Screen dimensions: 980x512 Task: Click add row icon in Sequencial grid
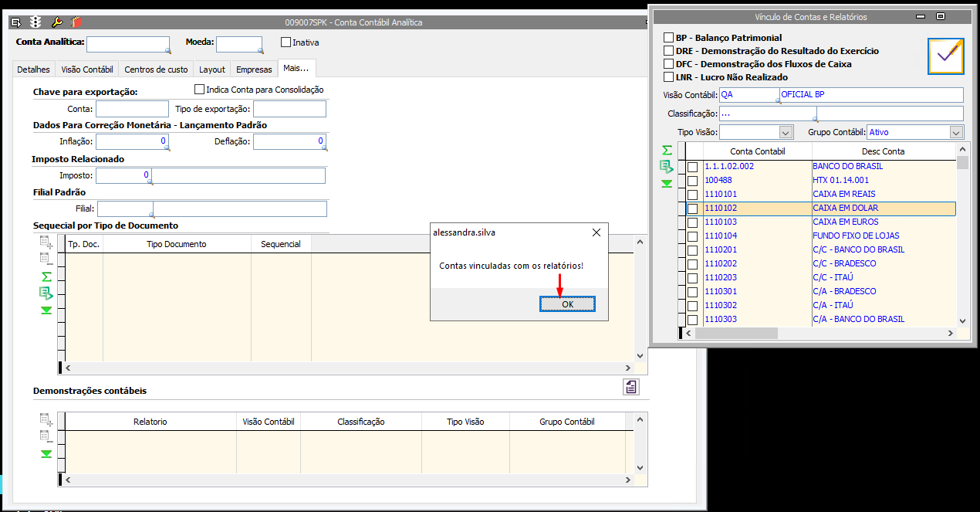coord(46,243)
